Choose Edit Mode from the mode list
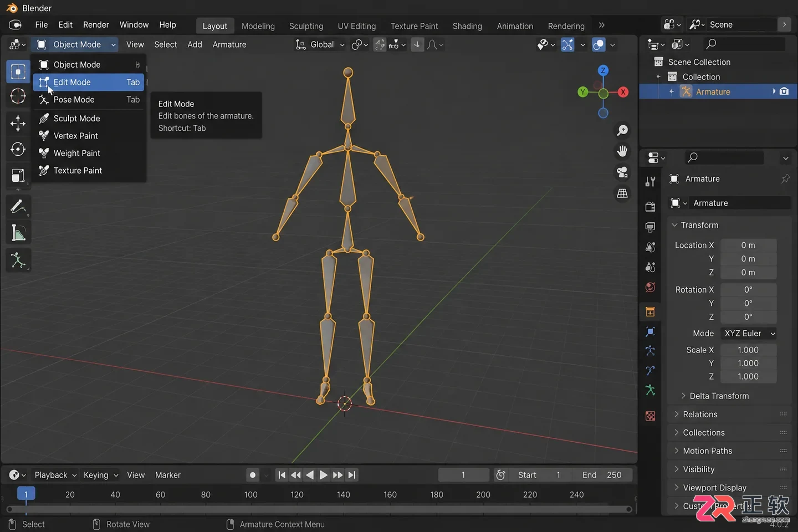 [x=89, y=82]
